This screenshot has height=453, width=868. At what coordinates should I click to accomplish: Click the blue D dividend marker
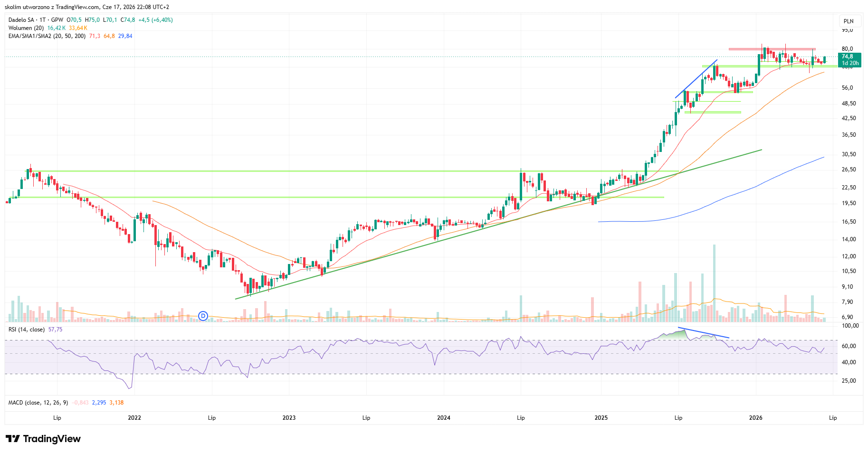click(203, 316)
